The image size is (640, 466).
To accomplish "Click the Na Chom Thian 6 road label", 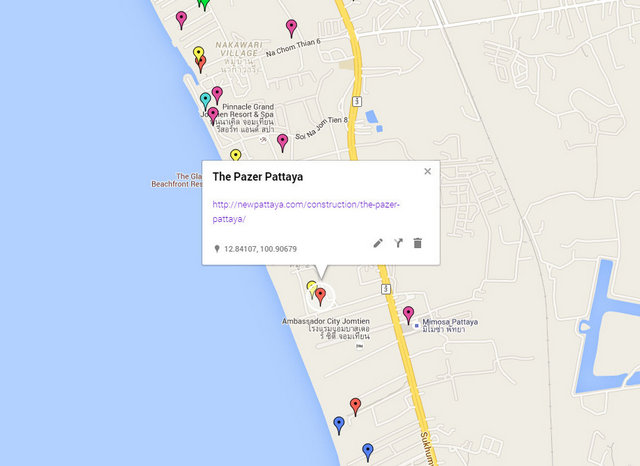I will coord(293,48).
